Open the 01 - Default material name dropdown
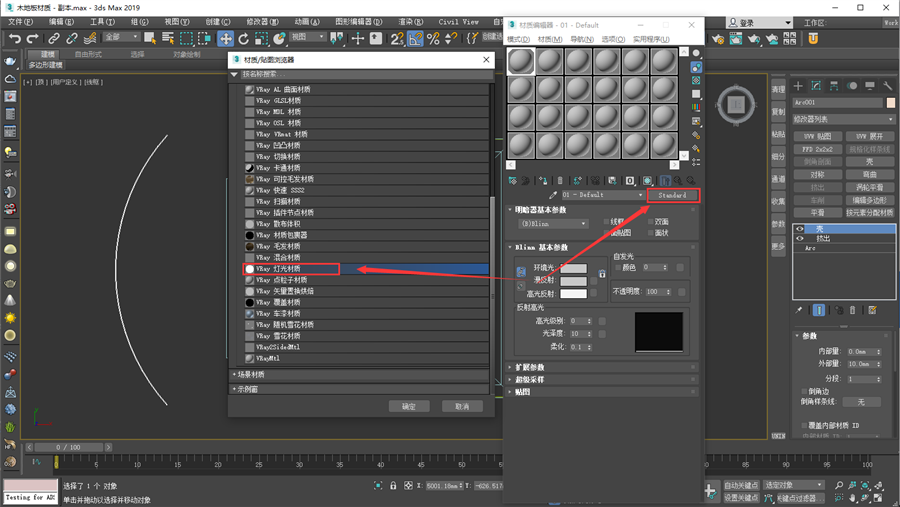Viewport: 900px width, 507px height. [603, 195]
